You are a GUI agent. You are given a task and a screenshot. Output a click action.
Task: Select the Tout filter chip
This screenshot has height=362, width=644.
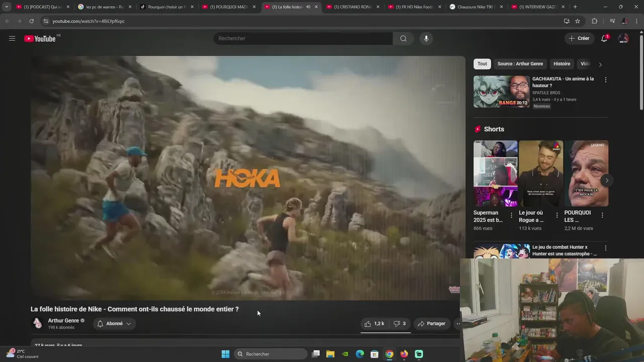tap(482, 64)
